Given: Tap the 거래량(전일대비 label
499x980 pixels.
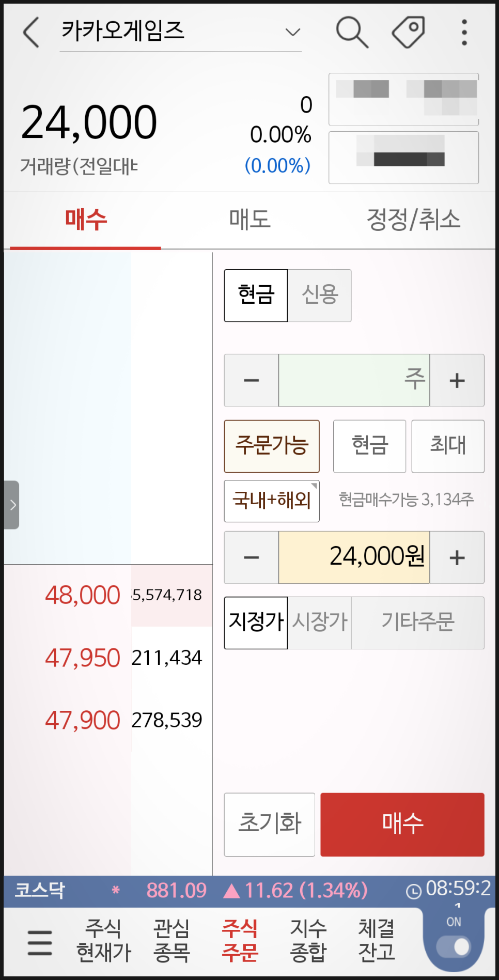Looking at the screenshot, I should coord(79,166).
